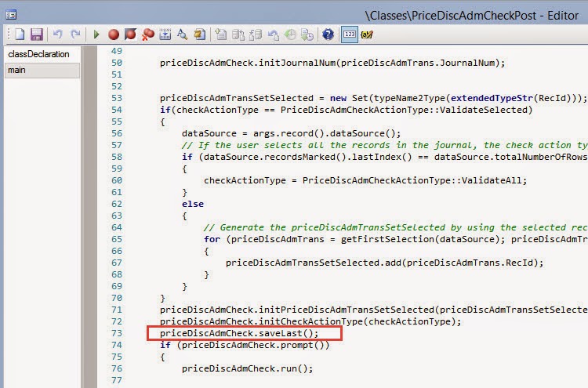Image resolution: width=588 pixels, height=388 pixels.
Task: Select the classDeclaration method
Action: coord(38,54)
